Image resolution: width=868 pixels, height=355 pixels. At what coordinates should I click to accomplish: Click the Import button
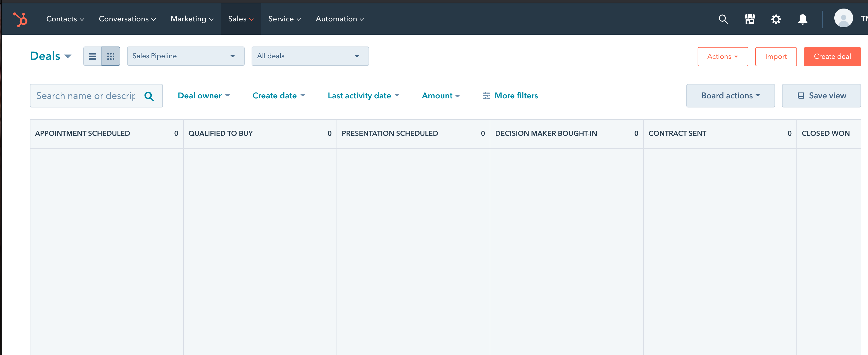(775, 56)
